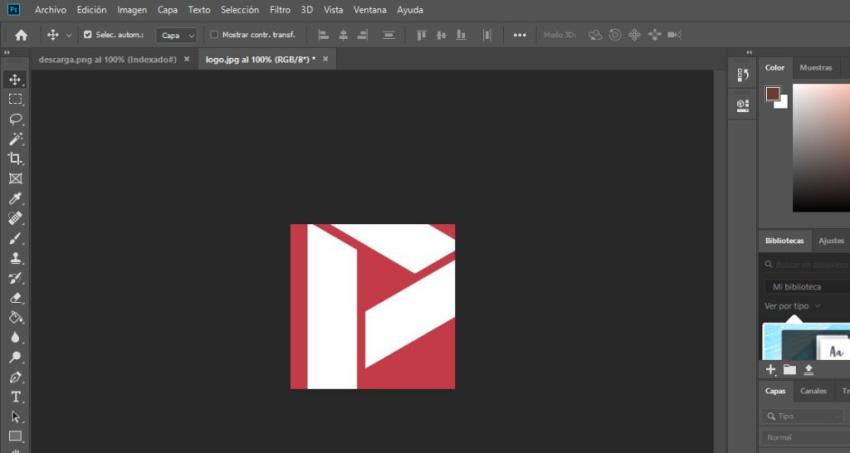Click align right edges icon
The image size is (850, 453).
[x=362, y=35]
